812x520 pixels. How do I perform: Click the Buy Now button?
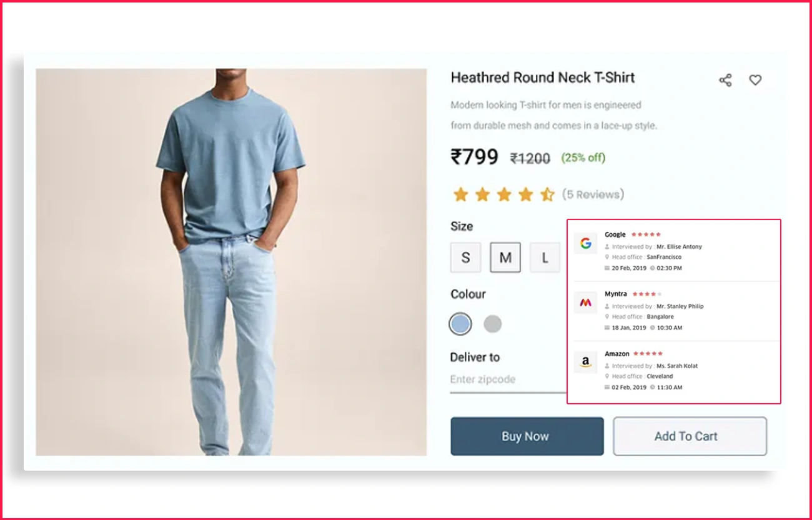(527, 436)
